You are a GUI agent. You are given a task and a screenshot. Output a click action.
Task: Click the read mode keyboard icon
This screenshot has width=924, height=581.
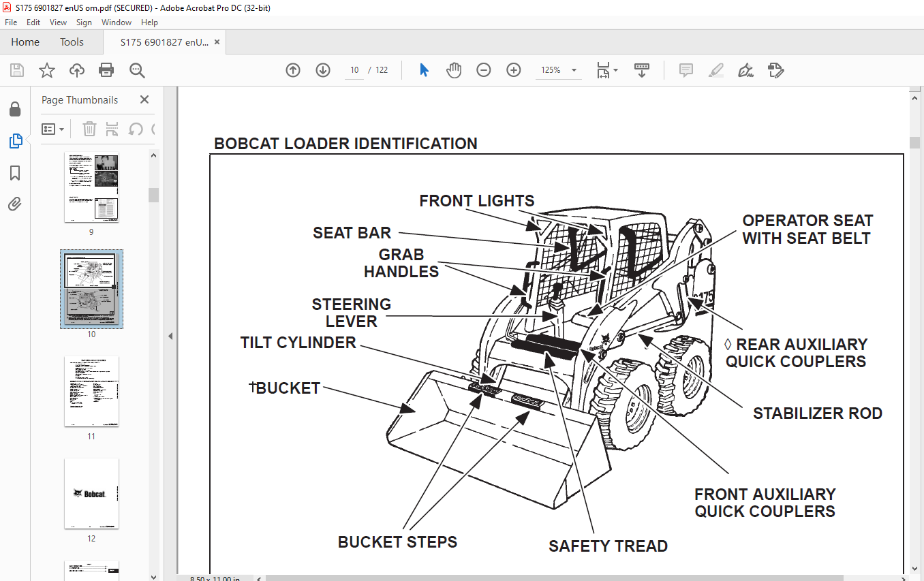pos(641,70)
